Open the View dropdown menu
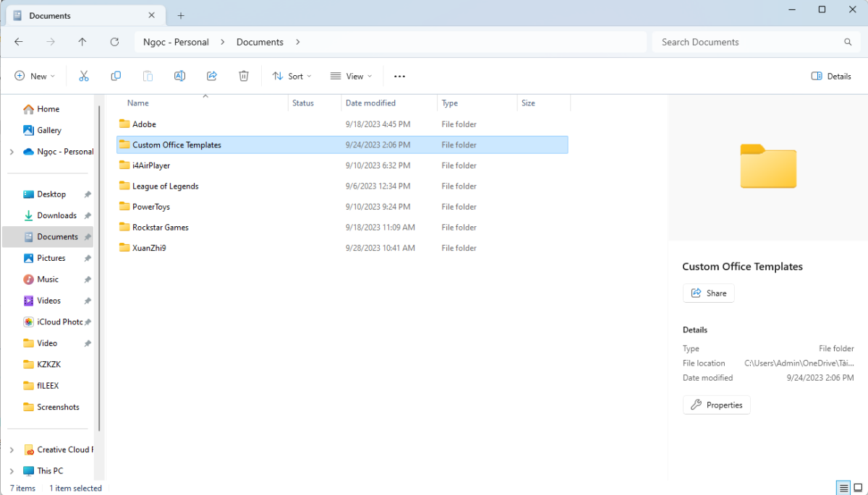This screenshot has height=495, width=868. coord(351,76)
